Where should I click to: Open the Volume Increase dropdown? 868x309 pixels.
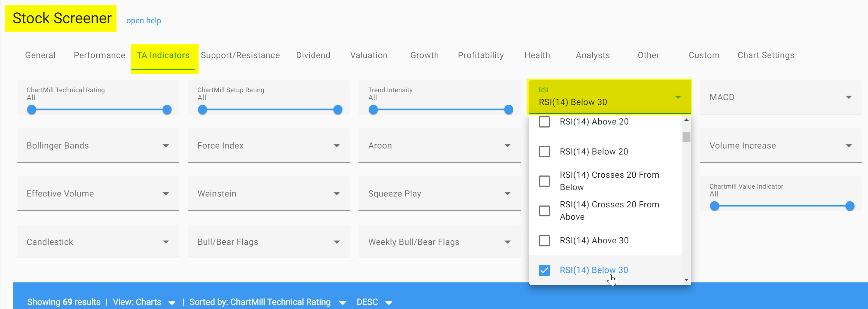(x=781, y=145)
